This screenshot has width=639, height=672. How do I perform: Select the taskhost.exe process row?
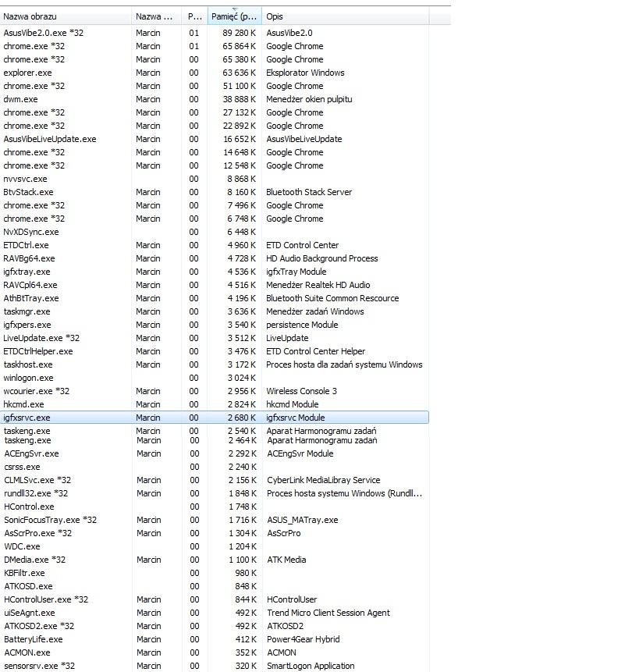coord(214,365)
